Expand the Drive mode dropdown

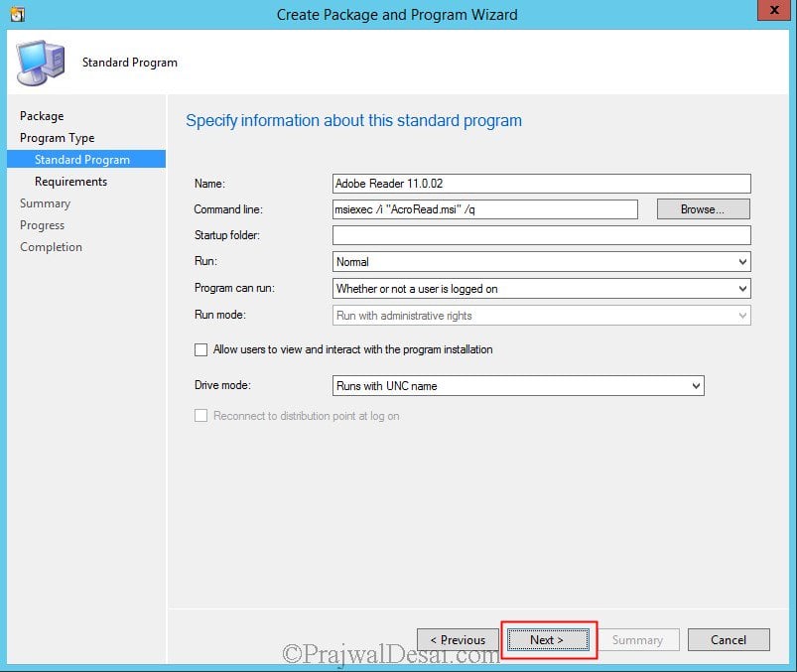tap(518, 386)
